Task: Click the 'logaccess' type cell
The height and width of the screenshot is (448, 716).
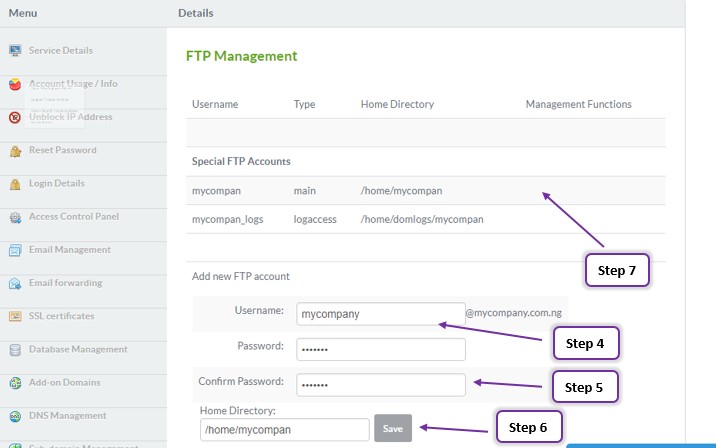Action: pyautogui.click(x=315, y=219)
